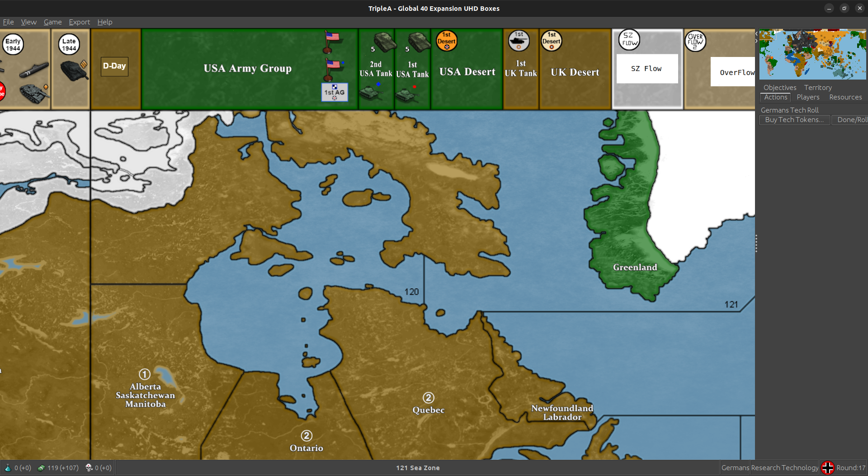
Task: Select the tank stack above 1st USA Tank
Action: point(419,42)
